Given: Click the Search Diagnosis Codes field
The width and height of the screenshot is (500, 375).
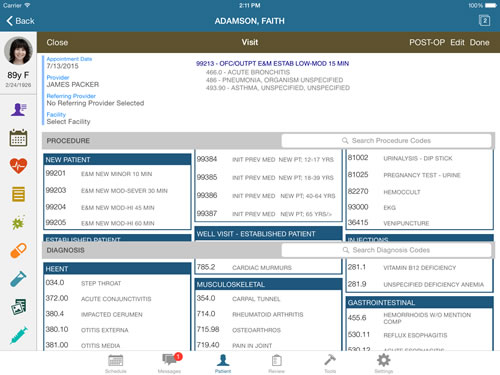Looking at the screenshot, I should point(386,250).
